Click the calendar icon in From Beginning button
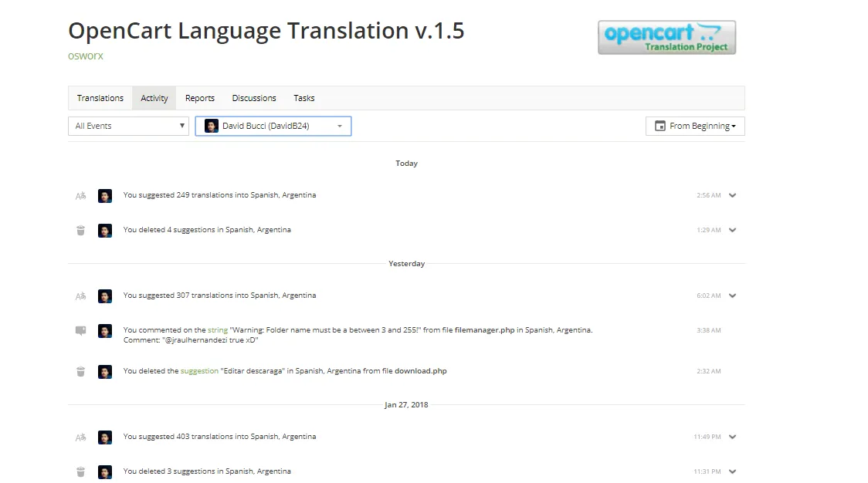 [x=660, y=126]
